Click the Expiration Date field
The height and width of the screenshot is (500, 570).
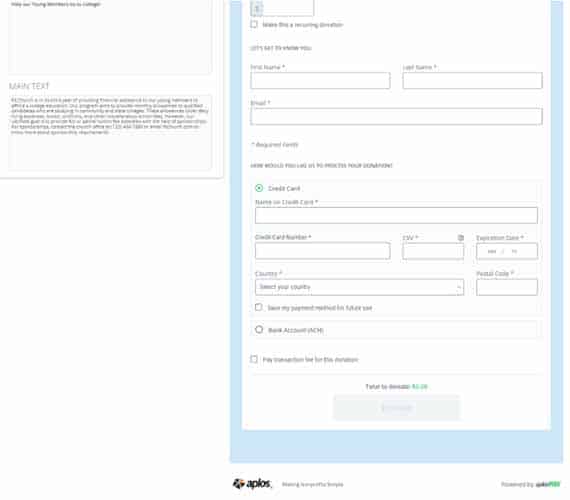tap(507, 251)
